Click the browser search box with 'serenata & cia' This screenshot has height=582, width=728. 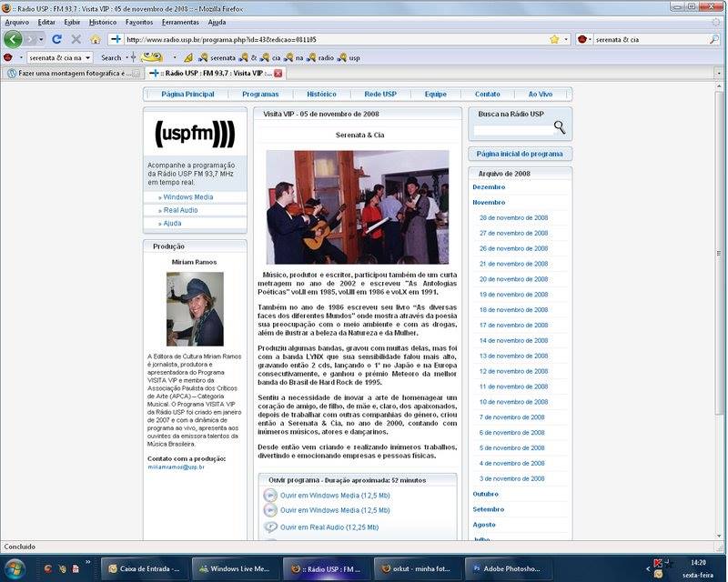(650, 39)
